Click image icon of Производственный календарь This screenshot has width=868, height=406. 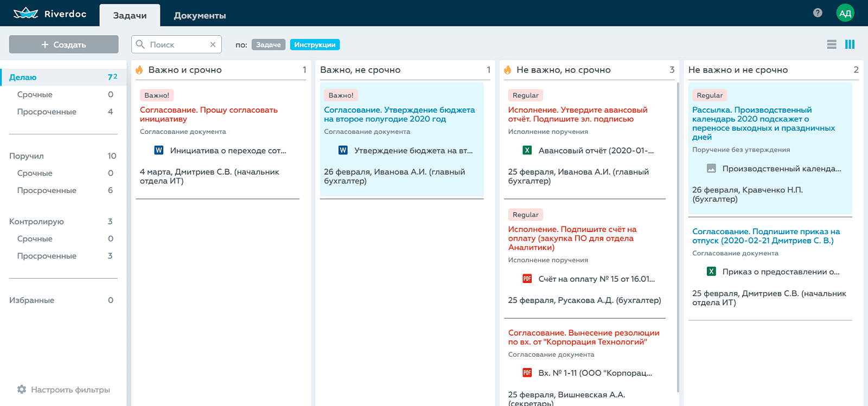point(711,169)
